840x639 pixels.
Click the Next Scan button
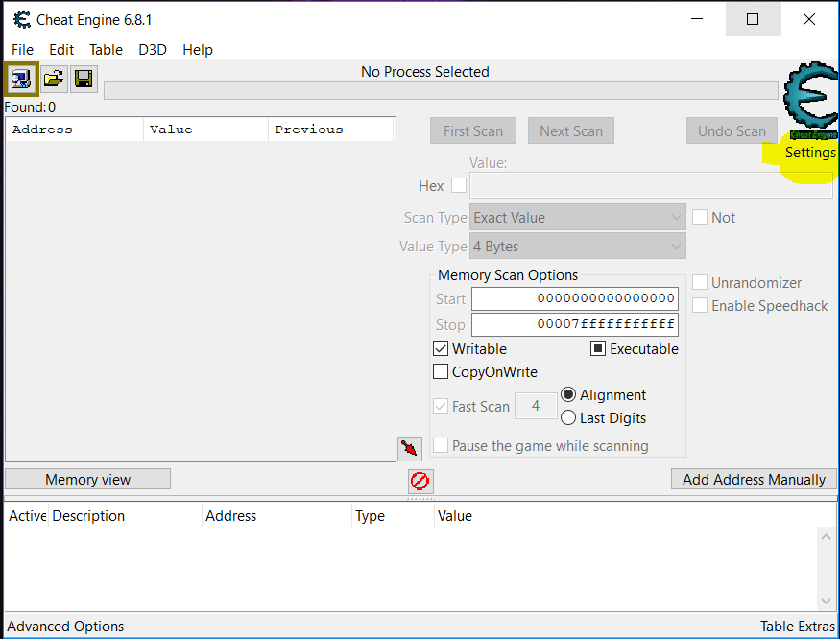[571, 130]
